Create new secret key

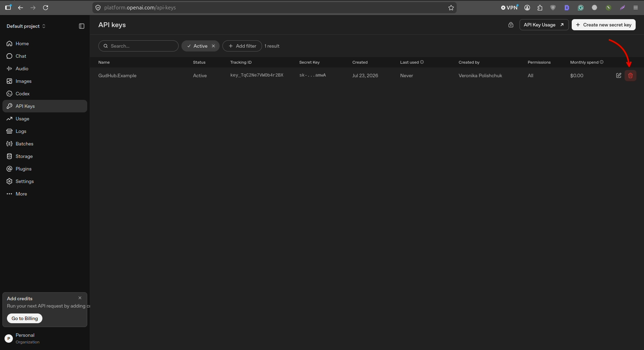coord(604,25)
